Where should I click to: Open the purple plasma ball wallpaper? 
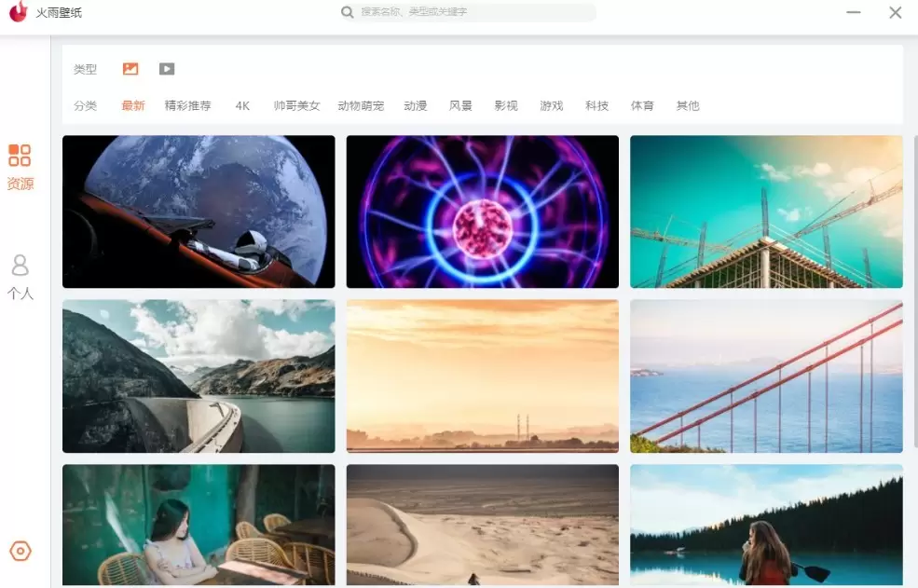pos(483,212)
